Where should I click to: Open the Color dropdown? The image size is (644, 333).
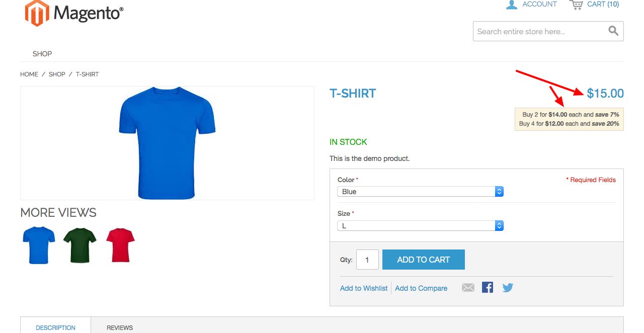coord(420,192)
